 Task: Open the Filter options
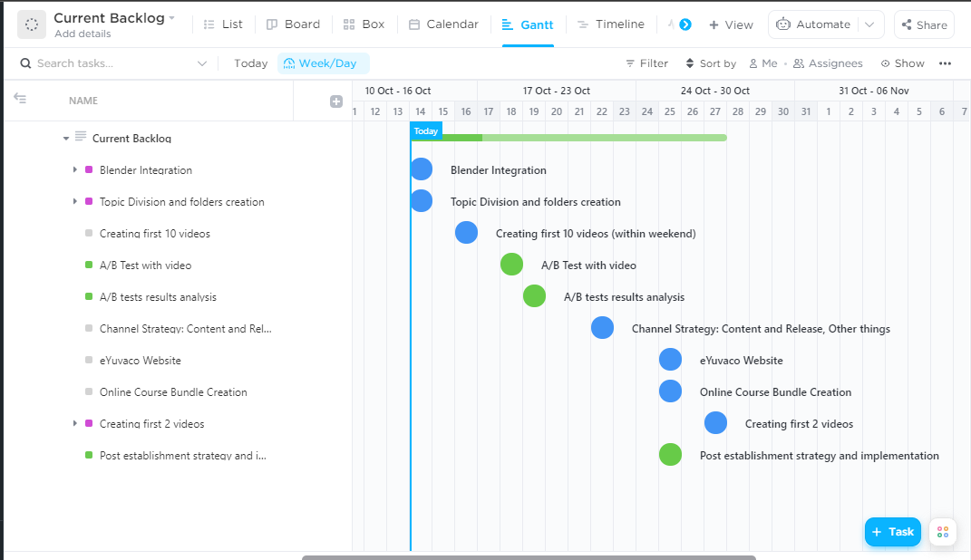[647, 63]
